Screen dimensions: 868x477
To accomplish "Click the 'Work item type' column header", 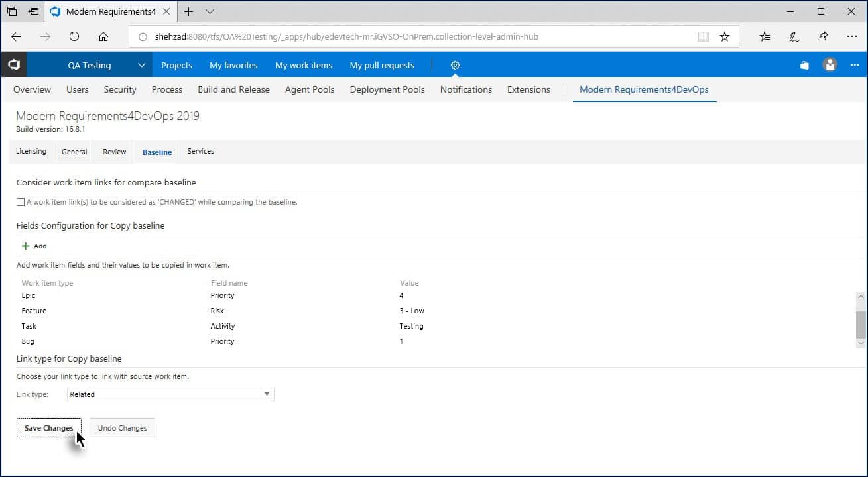I will (47, 283).
